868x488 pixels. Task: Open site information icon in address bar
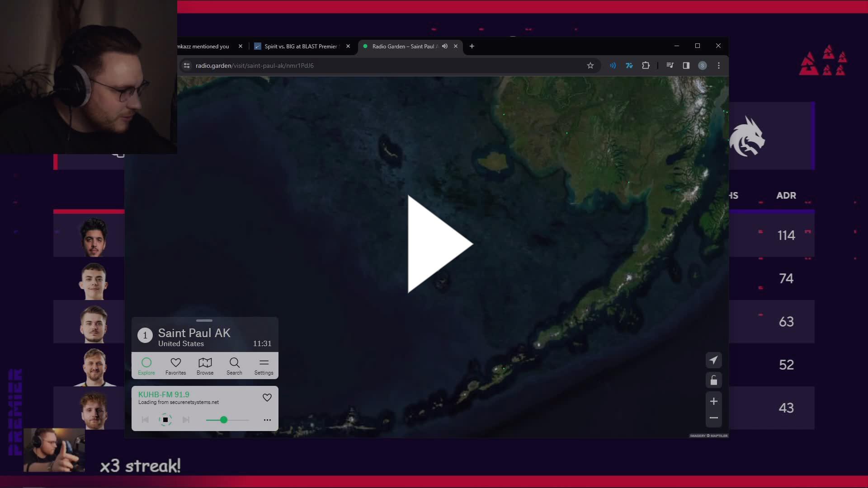click(x=187, y=66)
